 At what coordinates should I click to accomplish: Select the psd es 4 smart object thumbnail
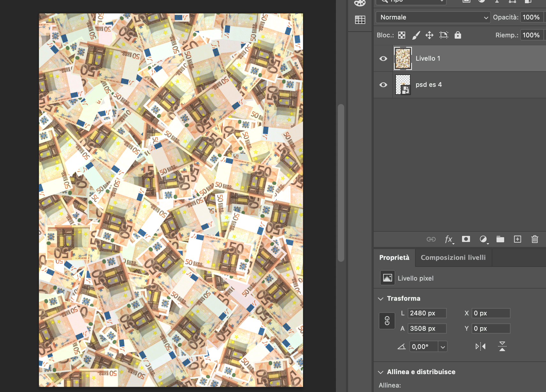[403, 85]
